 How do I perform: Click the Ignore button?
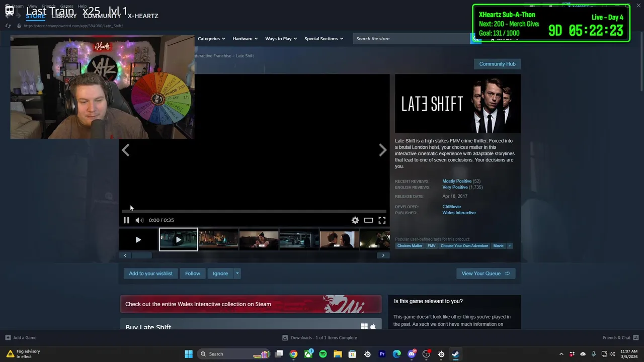[x=220, y=274]
